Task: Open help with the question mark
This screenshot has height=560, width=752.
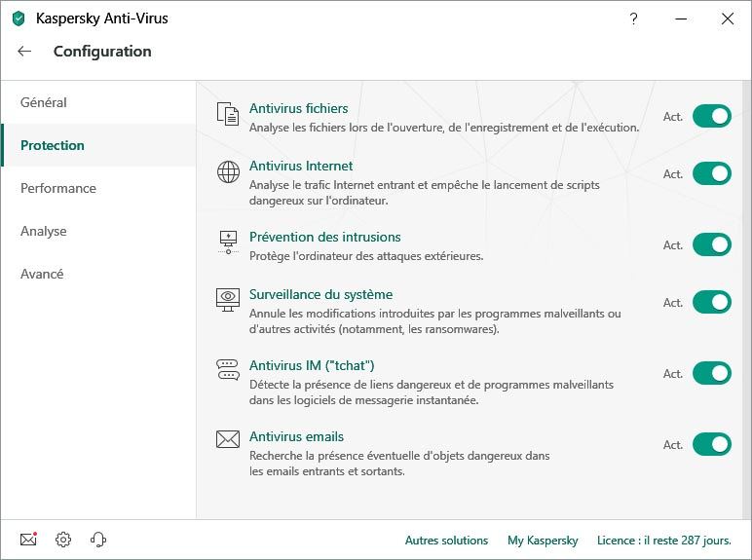Action: [x=633, y=19]
